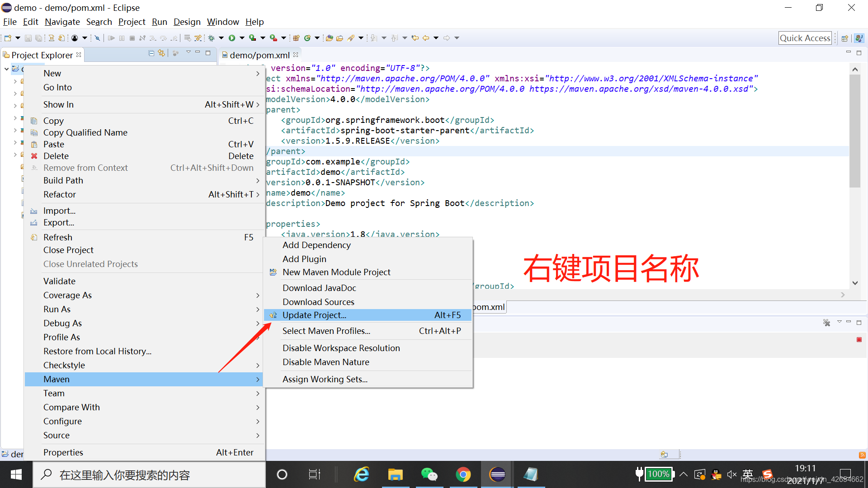Screen dimensions: 868x488
Task: Toggle Link with Editor in Project Explorer
Action: [x=161, y=53]
